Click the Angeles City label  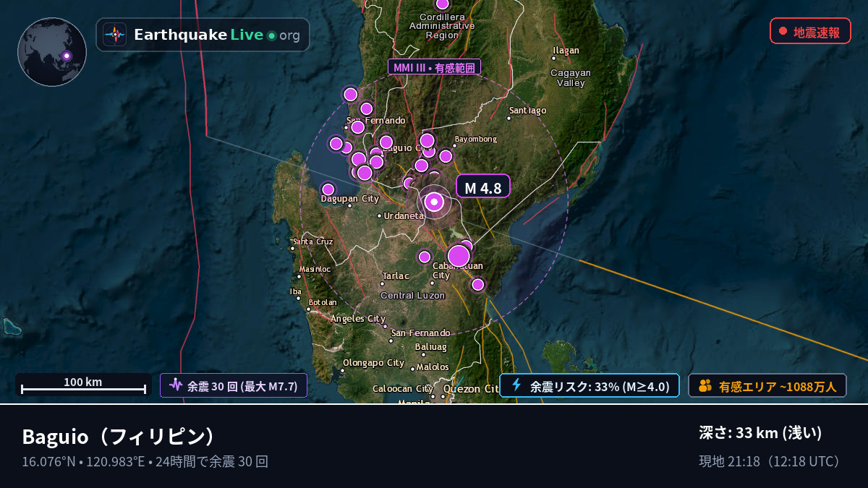[358, 319]
